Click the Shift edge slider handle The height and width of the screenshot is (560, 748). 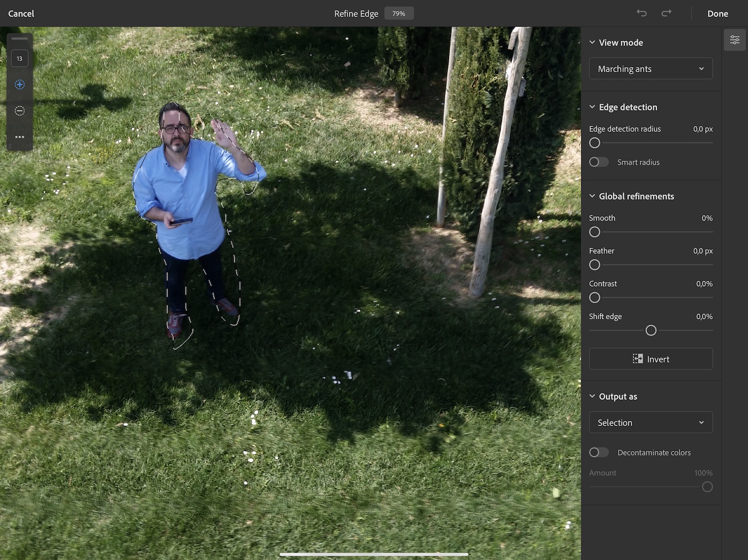click(x=651, y=330)
